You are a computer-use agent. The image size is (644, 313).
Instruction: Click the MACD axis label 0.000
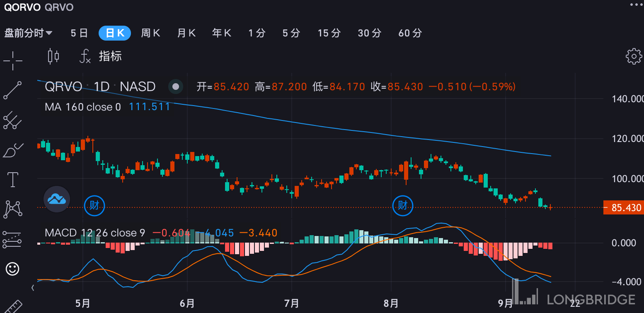point(624,243)
